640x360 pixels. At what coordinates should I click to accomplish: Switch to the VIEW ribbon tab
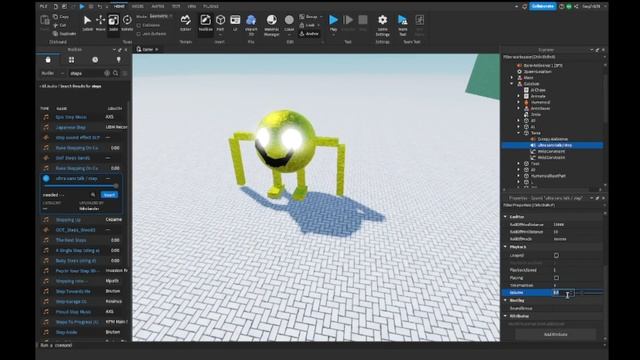(x=192, y=6)
